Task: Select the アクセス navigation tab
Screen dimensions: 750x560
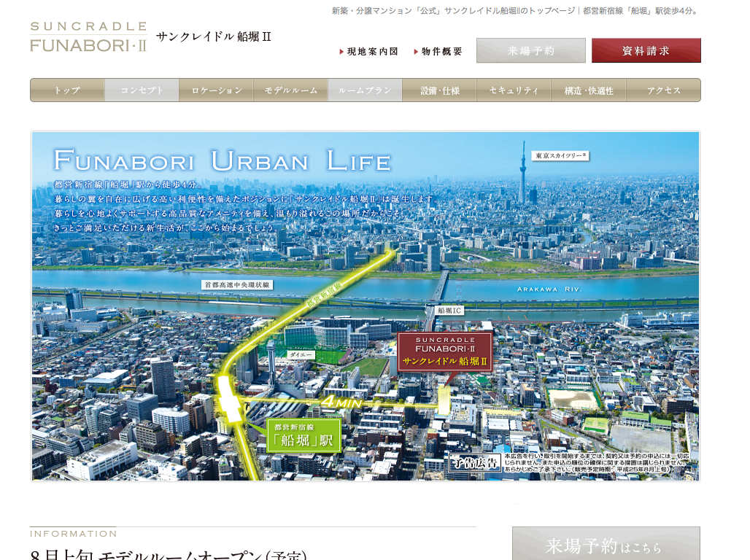Action: pyautogui.click(x=663, y=90)
